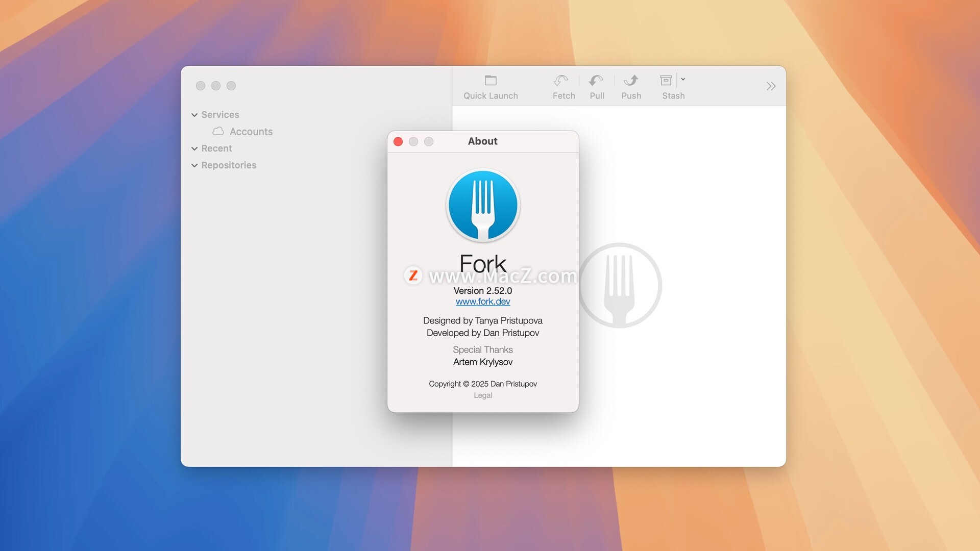This screenshot has width=980, height=551.
Task: Open the Quick Launch folder icon
Action: 491,80
